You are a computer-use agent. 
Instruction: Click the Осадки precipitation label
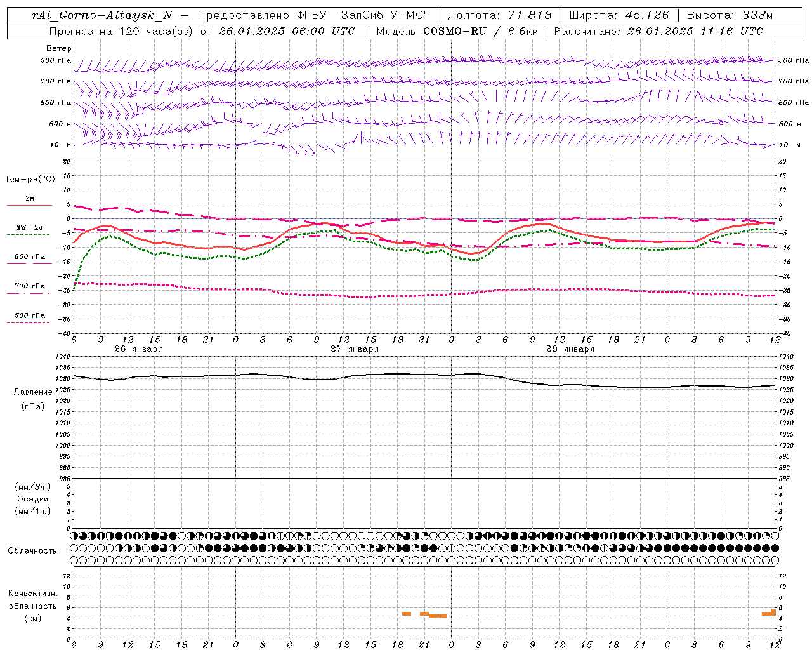(x=33, y=499)
